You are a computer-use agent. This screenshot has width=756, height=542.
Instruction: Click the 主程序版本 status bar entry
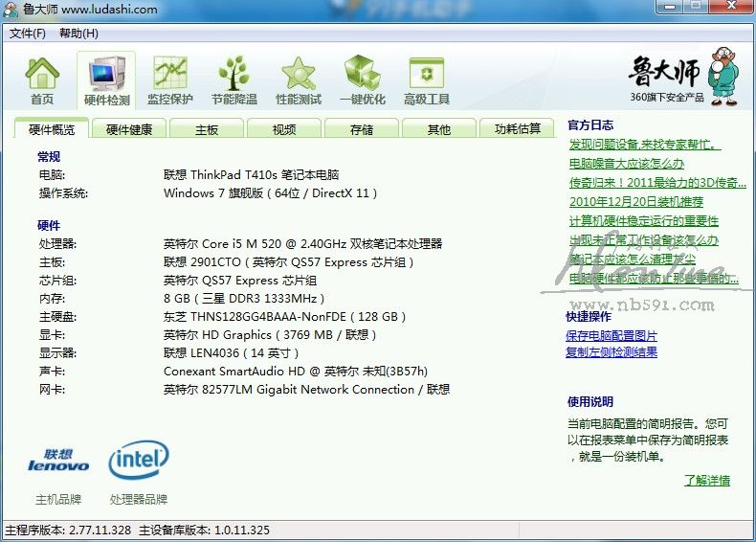68,530
